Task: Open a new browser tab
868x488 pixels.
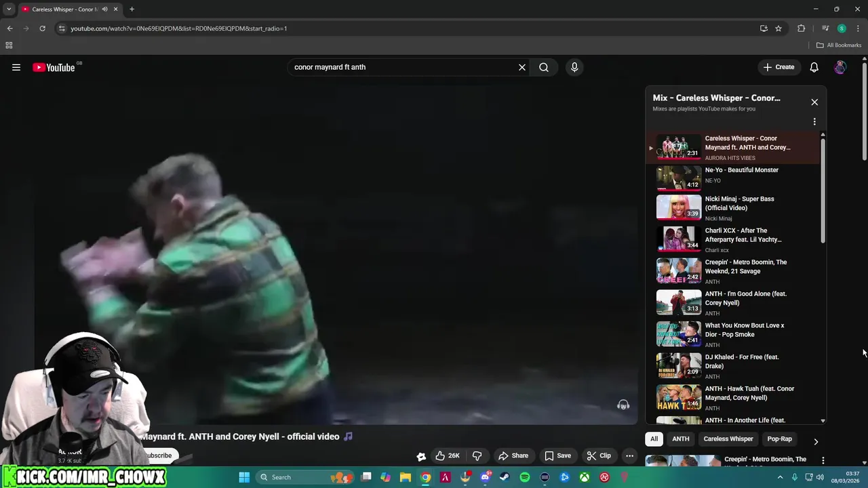Action: [x=132, y=9]
